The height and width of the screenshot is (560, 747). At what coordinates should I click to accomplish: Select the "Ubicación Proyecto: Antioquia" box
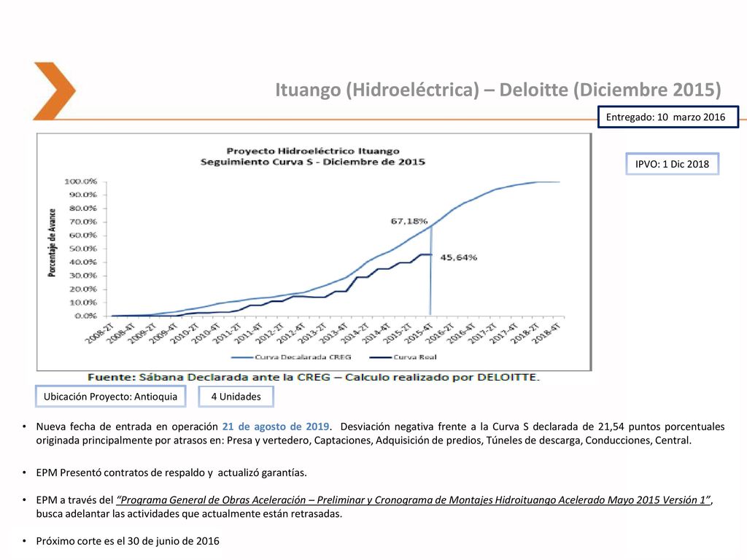point(110,397)
